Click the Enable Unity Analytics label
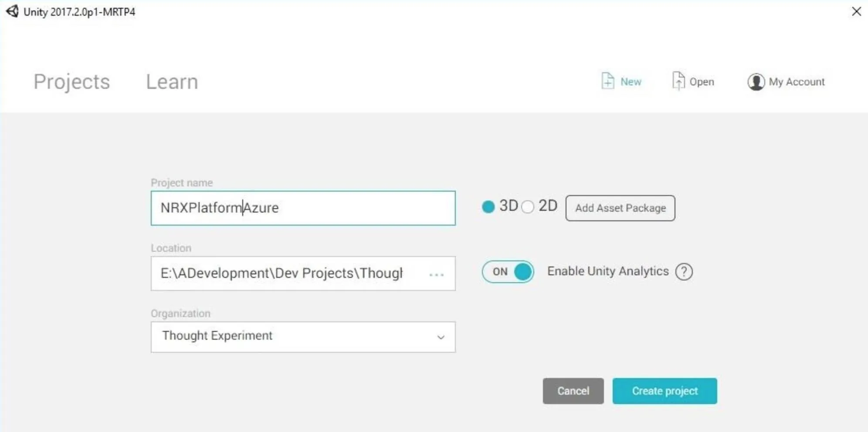The height and width of the screenshot is (432, 868). (x=608, y=271)
